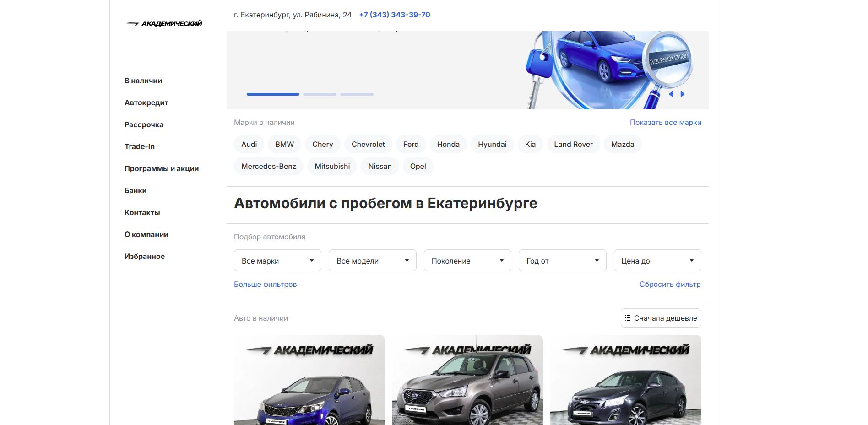This screenshot has width=868, height=425.
Task: Select the BMW brand chip
Action: (285, 144)
